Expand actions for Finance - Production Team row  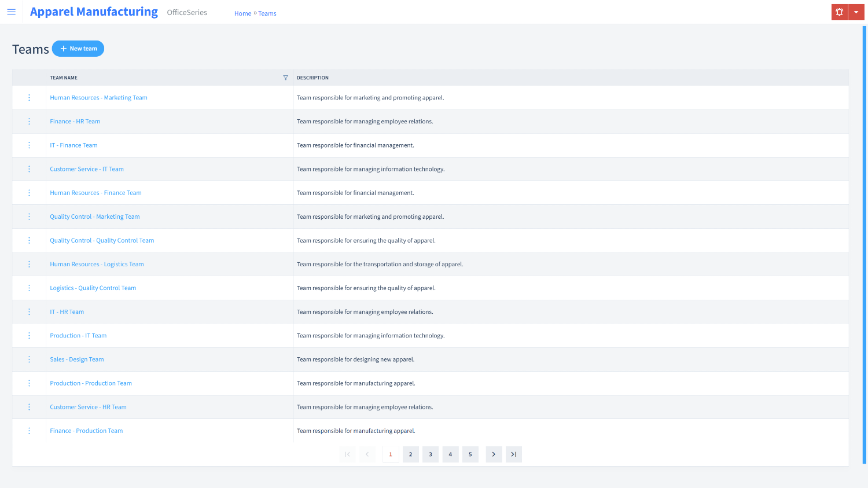tap(29, 431)
